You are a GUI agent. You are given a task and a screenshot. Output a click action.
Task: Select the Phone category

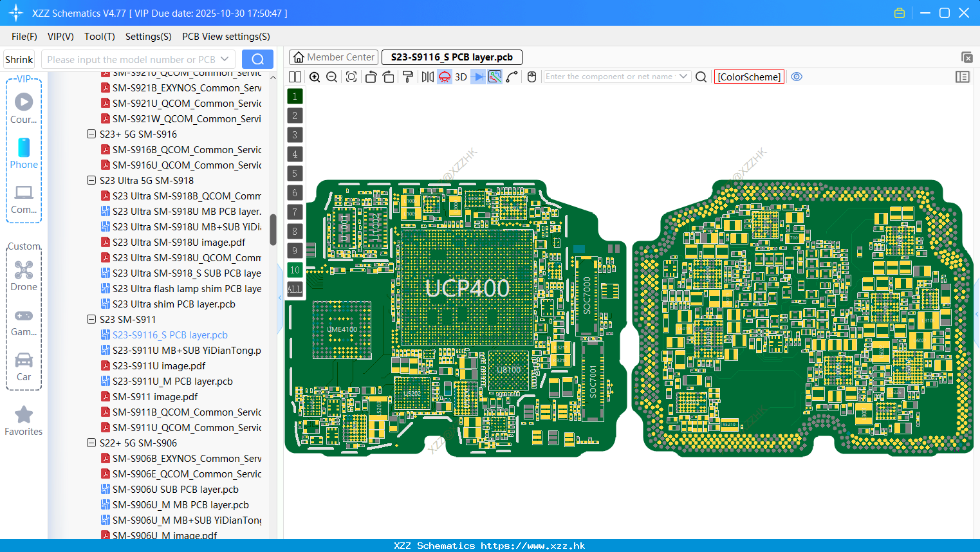[x=24, y=153]
